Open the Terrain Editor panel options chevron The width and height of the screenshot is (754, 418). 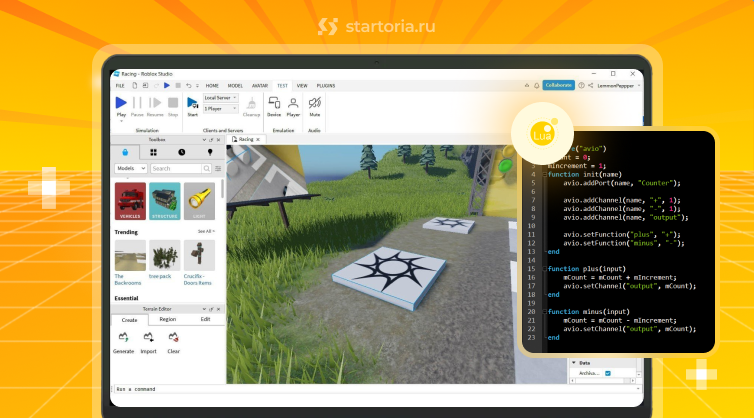204,309
